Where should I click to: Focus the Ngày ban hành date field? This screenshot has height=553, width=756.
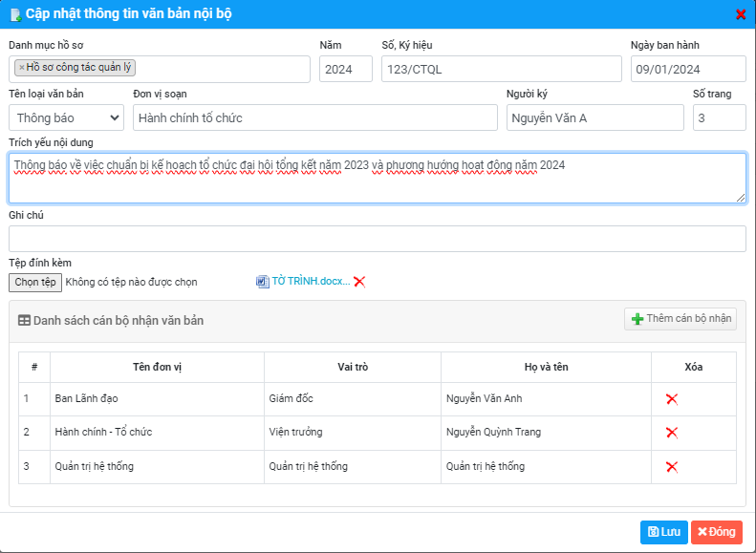[x=687, y=69]
